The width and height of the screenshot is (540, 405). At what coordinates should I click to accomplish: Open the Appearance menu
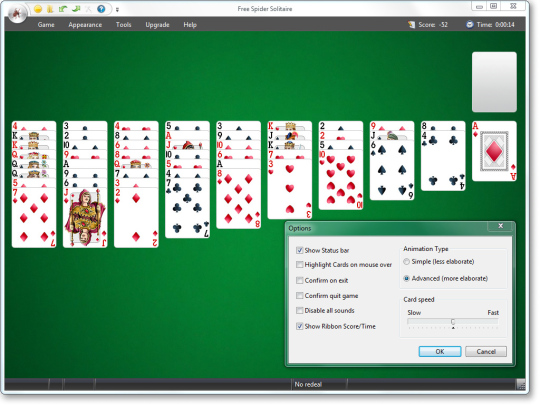point(85,25)
